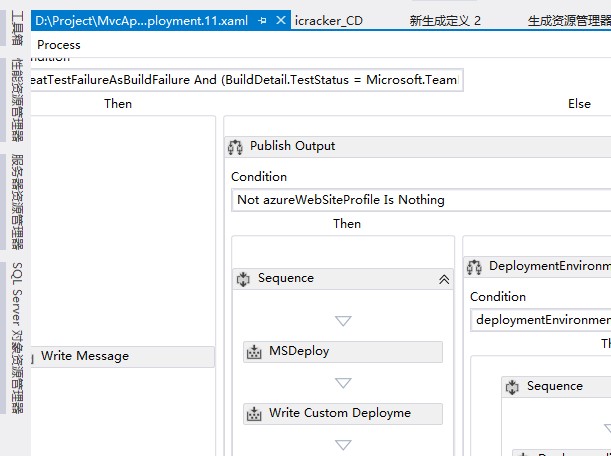Edit the TreatTestFailureAsBuildFailure condition field
611x456 pixels.
click(x=247, y=80)
